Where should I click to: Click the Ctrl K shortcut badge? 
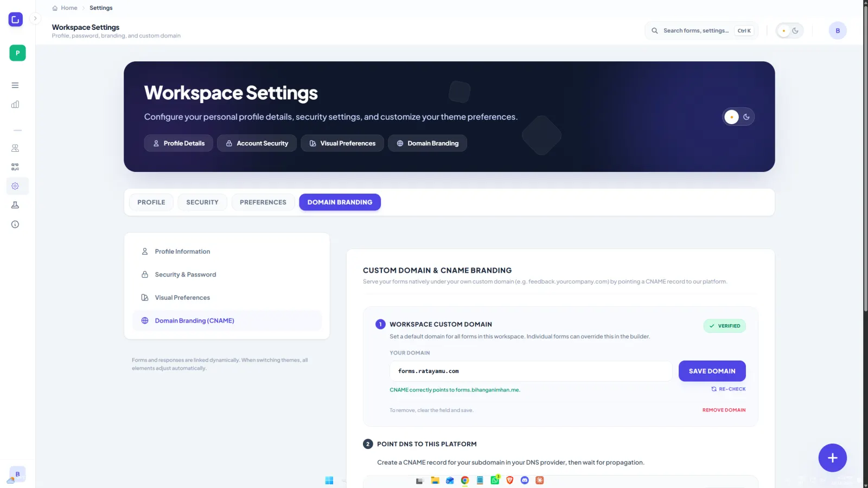point(744,31)
